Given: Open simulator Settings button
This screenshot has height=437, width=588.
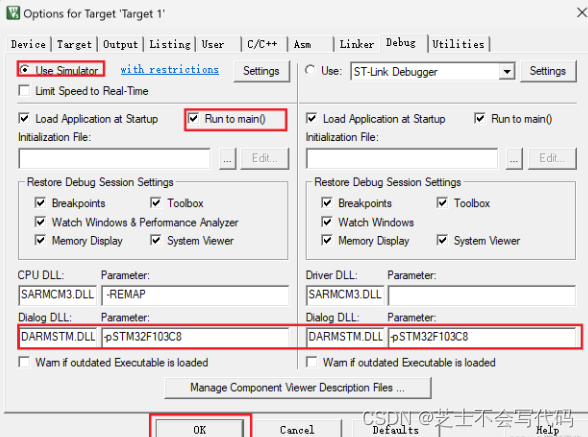Looking at the screenshot, I should click(x=261, y=71).
